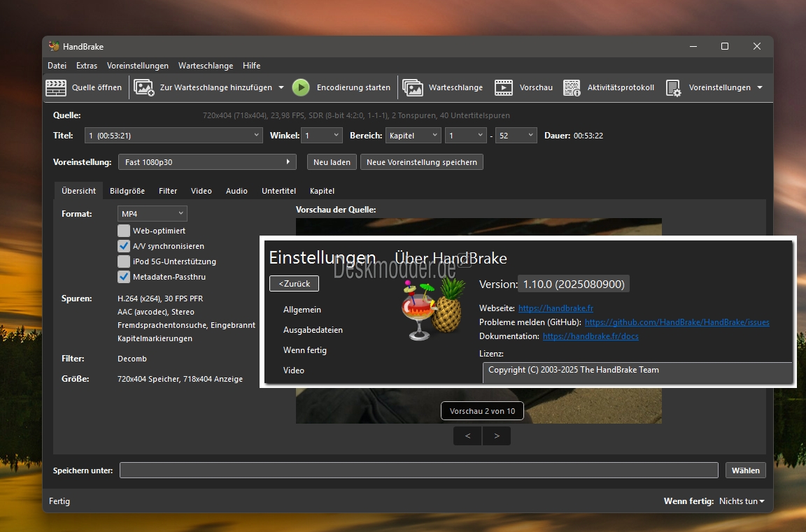Image resolution: width=806 pixels, height=532 pixels.
Task: Switch to the Untertitel tab
Action: click(278, 191)
